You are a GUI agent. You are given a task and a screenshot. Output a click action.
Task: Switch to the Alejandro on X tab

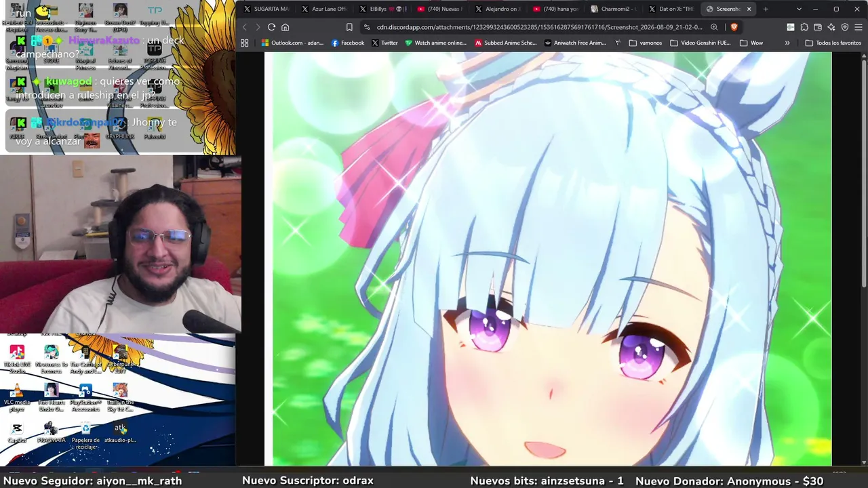[x=499, y=9]
